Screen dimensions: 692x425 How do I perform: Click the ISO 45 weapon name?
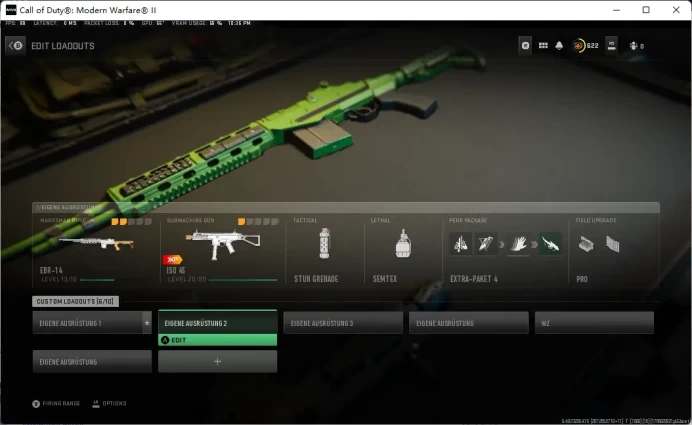[176, 270]
